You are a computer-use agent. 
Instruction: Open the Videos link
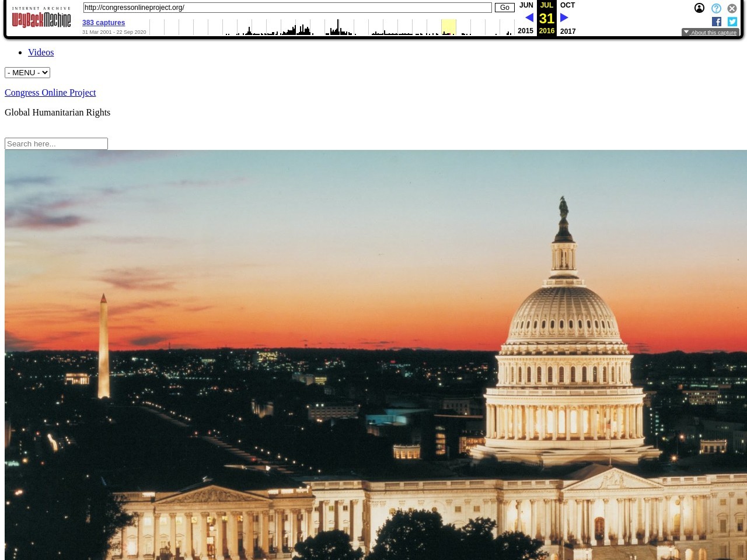(x=41, y=52)
